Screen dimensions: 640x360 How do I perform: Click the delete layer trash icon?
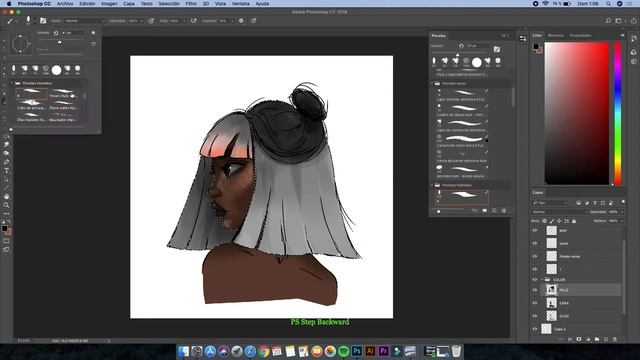point(615,339)
